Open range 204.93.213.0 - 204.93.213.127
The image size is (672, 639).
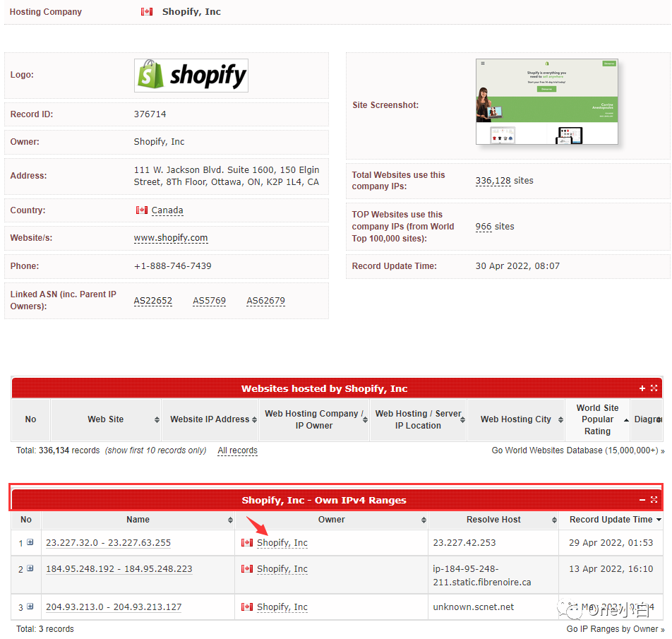tap(114, 607)
